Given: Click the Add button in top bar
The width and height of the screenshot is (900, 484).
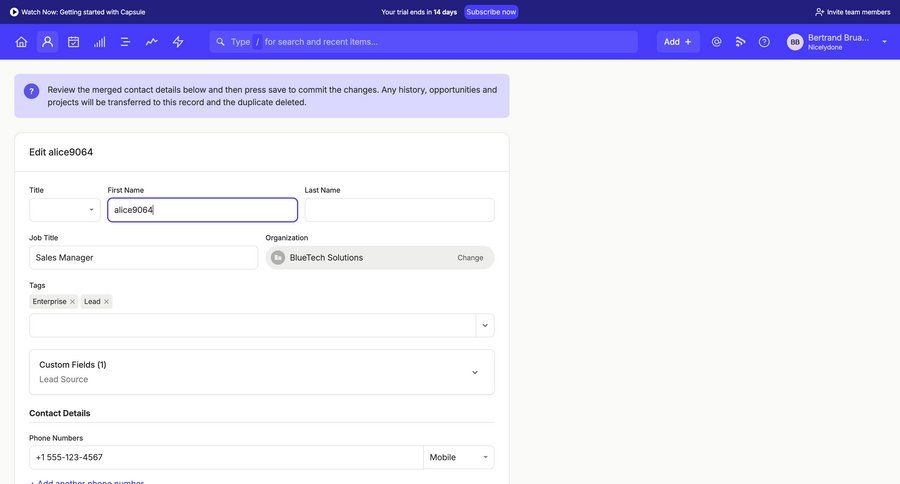Looking at the screenshot, I should click(678, 42).
